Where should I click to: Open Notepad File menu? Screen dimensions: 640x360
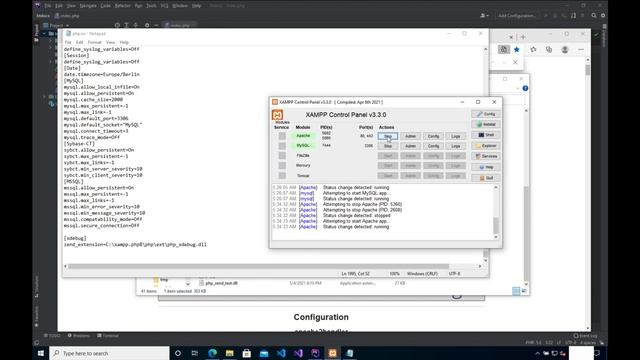click(x=68, y=42)
